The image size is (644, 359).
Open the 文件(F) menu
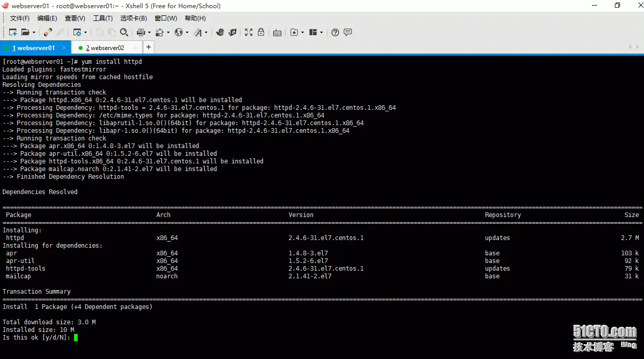(x=20, y=18)
